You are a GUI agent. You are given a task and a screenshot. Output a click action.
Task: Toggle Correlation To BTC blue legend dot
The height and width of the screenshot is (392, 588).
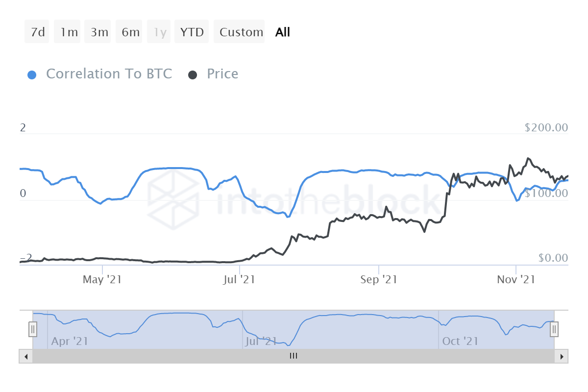coord(31,74)
